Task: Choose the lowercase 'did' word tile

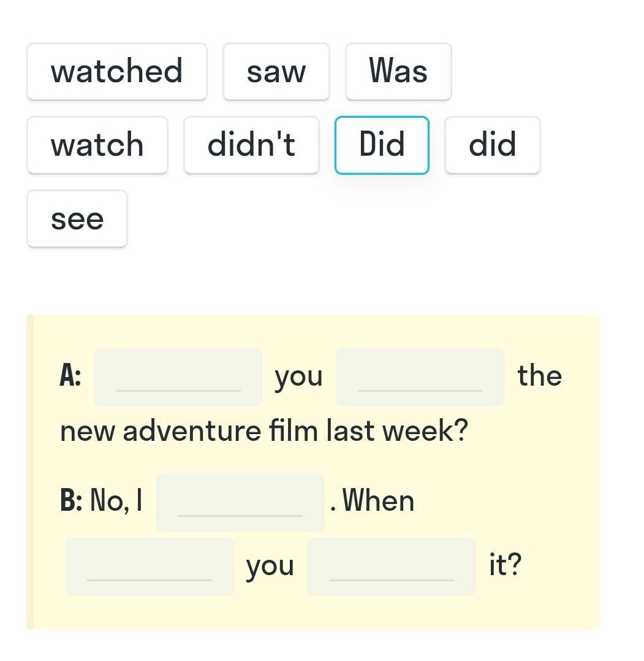Action: tap(492, 145)
